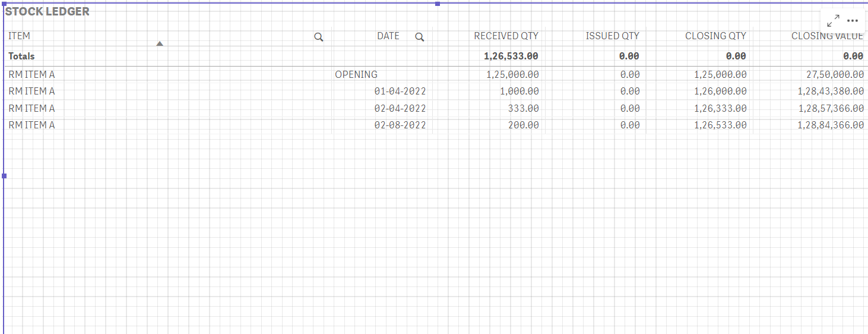Sort by RECEIVED QTY column header
This screenshot has height=334, width=868.
506,36
